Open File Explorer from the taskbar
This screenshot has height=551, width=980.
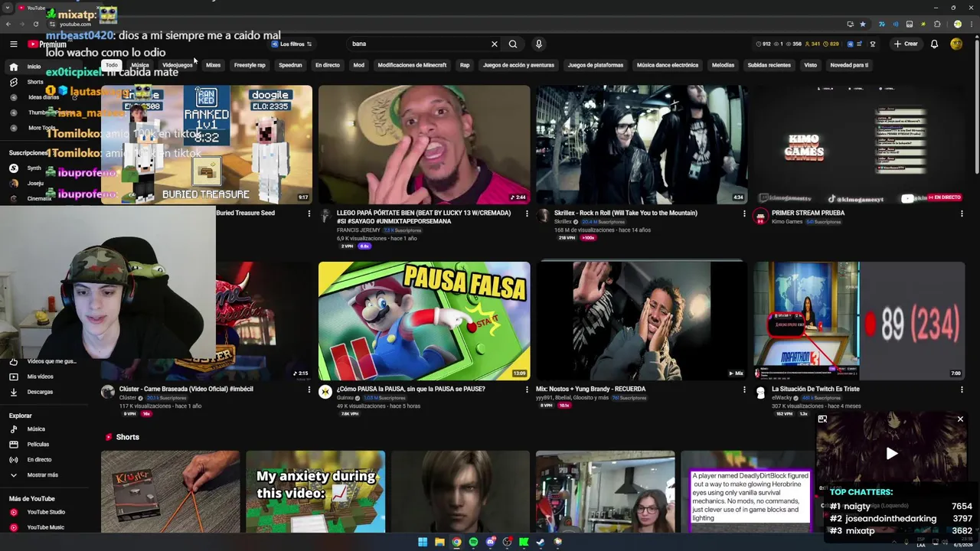click(x=439, y=542)
